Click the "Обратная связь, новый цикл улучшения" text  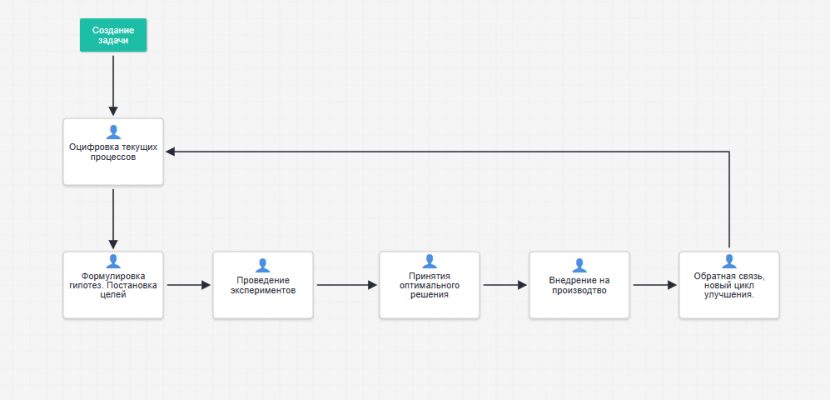point(729,285)
